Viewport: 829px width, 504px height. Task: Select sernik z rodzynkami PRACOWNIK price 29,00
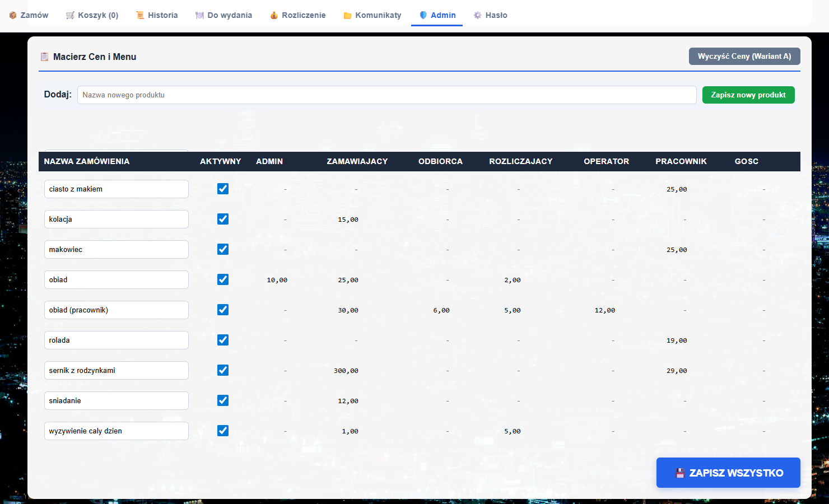coord(677,371)
